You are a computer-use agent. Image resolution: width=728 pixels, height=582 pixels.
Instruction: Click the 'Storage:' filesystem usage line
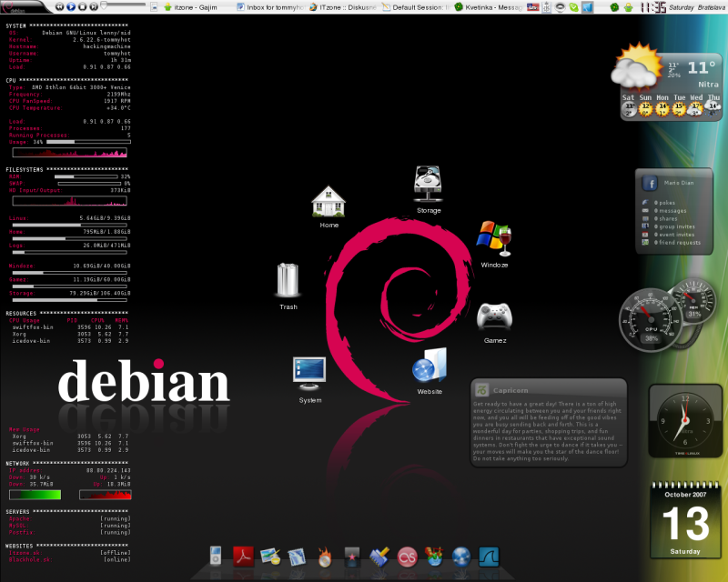70,294
